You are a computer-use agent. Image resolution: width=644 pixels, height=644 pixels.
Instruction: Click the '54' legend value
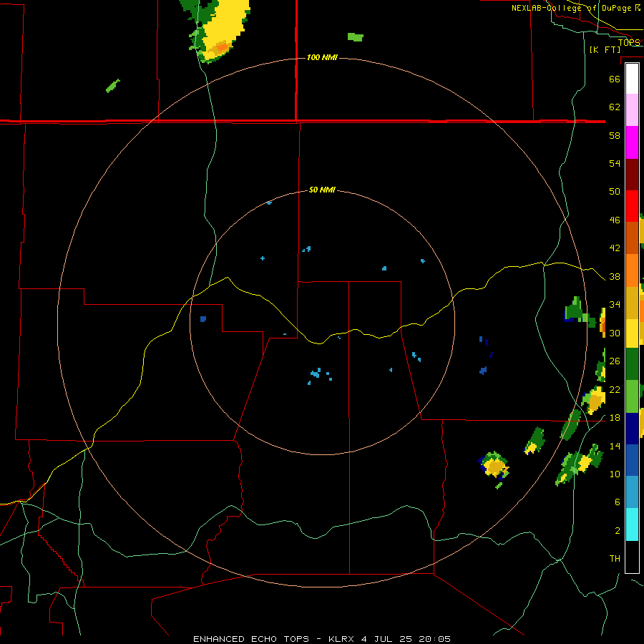615,163
